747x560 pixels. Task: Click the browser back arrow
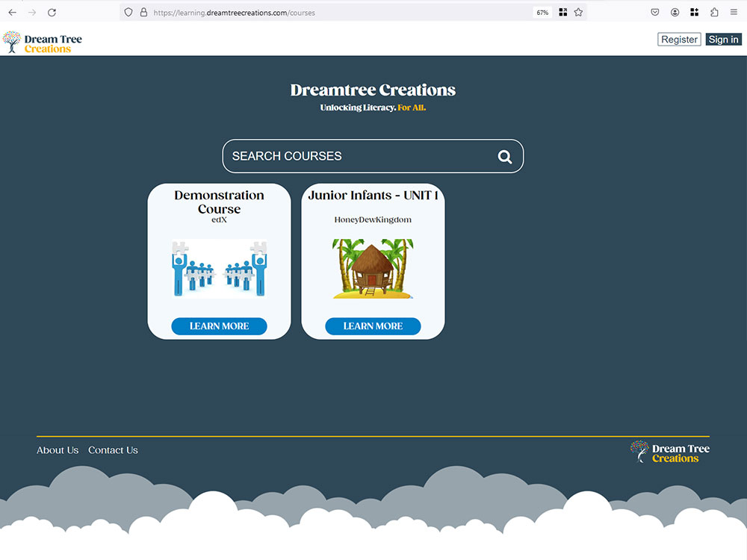[12, 12]
